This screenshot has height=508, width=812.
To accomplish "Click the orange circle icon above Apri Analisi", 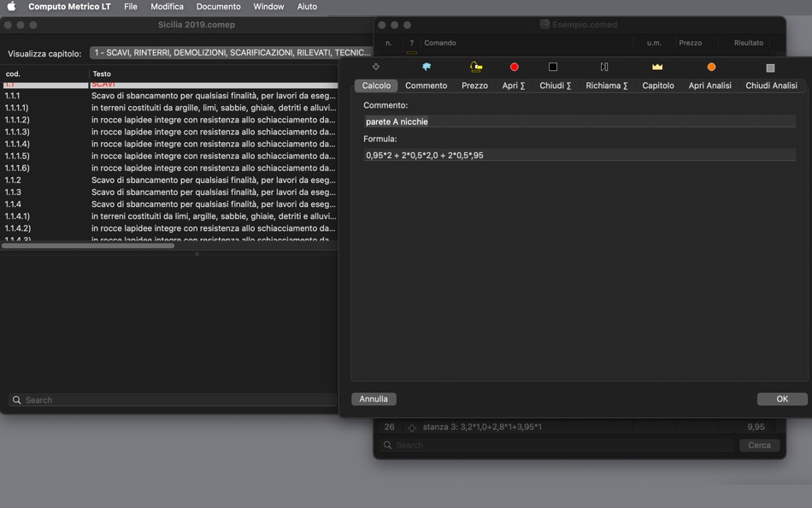I will 711,67.
